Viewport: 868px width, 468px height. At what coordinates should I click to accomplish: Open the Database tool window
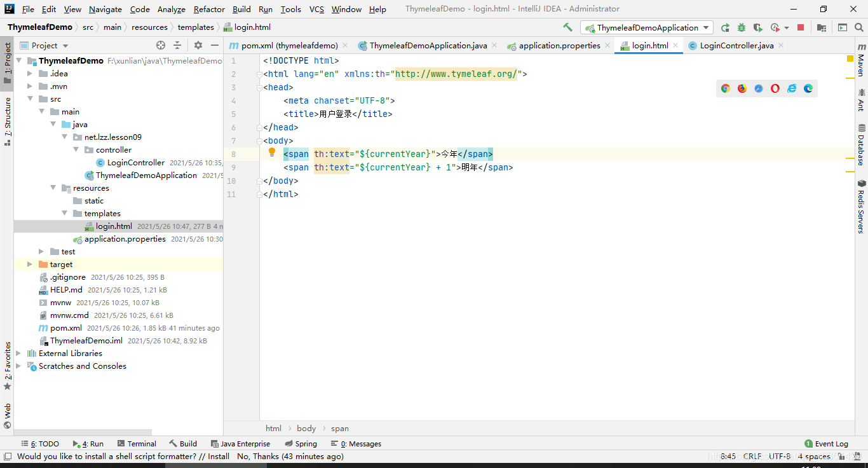(861, 144)
